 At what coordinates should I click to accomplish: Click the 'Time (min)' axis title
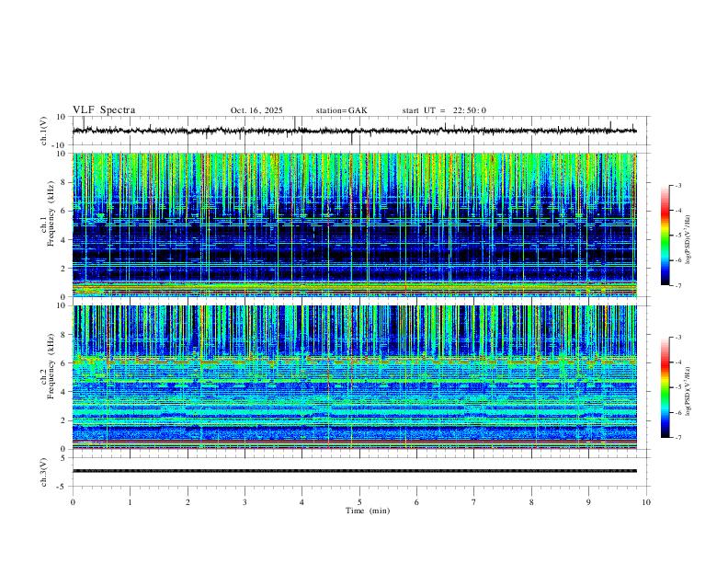(368, 511)
